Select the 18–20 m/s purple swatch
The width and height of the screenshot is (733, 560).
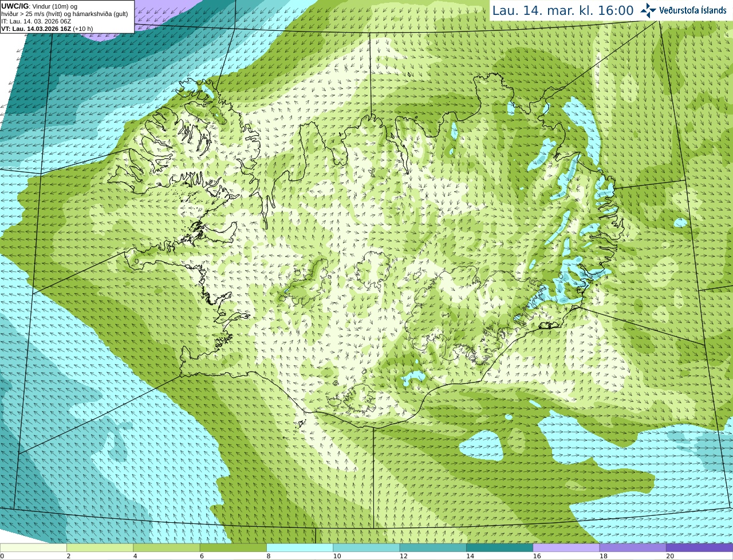633,548
